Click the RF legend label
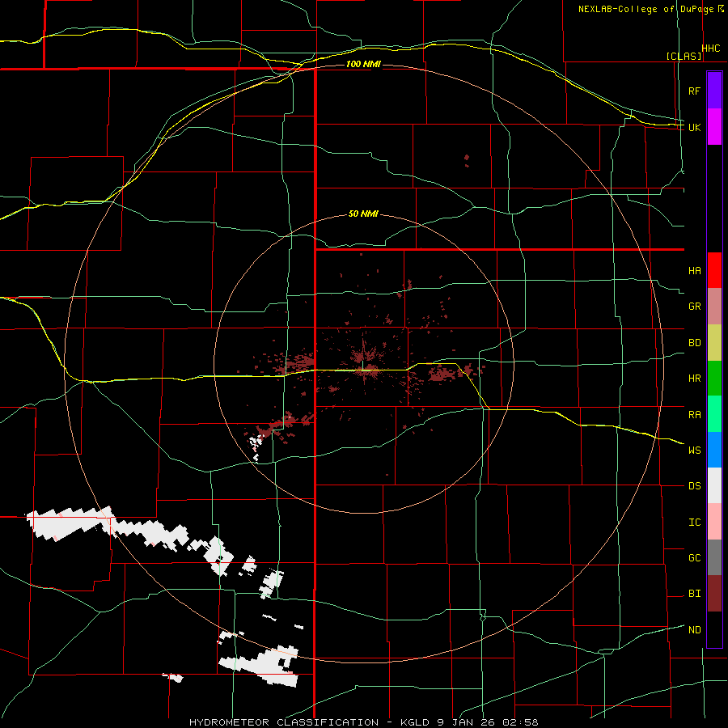Image resolution: width=728 pixels, height=728 pixels. click(x=694, y=91)
